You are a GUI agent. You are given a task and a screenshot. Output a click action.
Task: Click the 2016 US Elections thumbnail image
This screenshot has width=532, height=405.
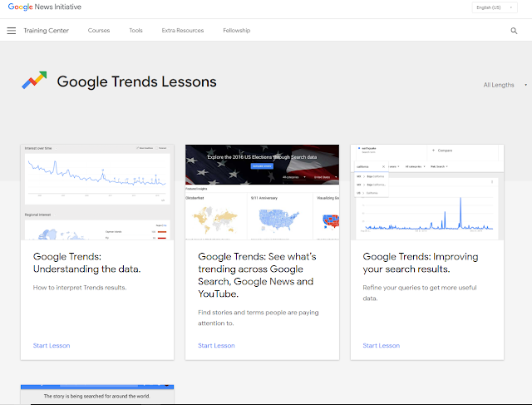(263, 192)
